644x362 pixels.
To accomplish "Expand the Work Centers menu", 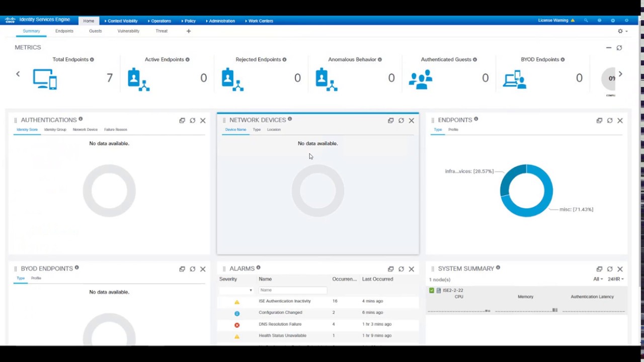I will click(259, 21).
